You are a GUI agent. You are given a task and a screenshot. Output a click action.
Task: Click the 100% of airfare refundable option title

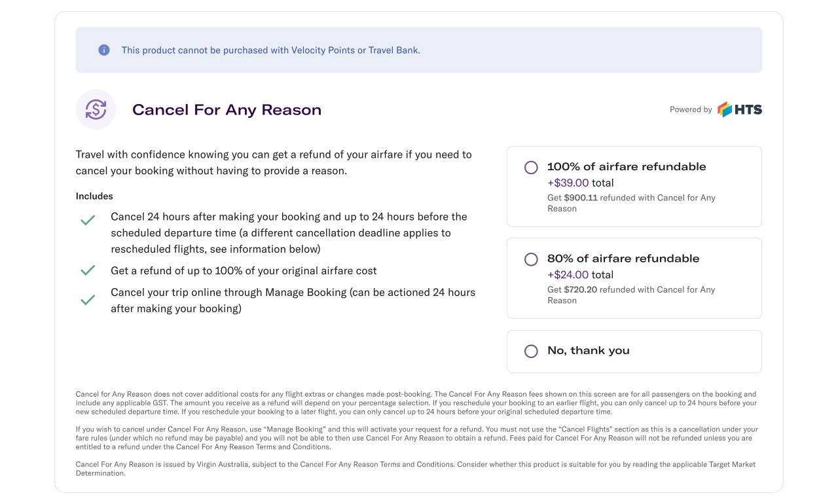pyautogui.click(x=627, y=167)
